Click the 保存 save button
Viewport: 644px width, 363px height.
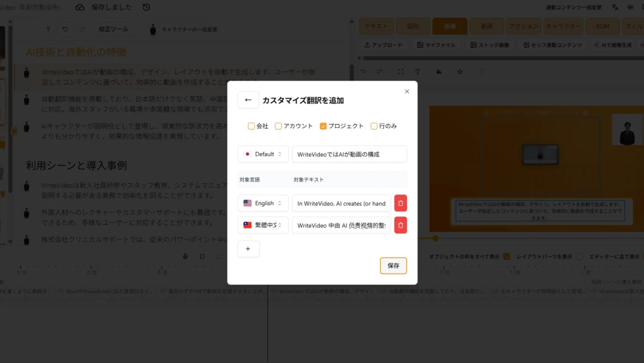[x=393, y=266]
